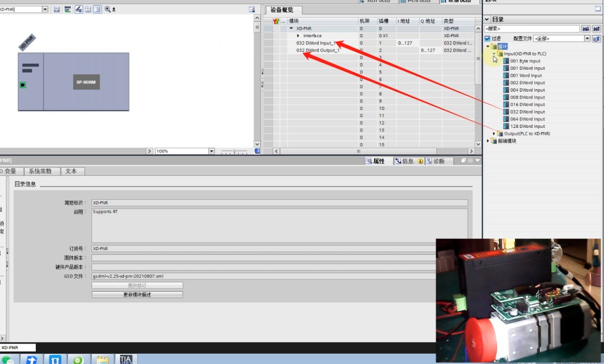Click the XD-PNR device label tag
This screenshot has height=364, width=604.
pos(27,42)
